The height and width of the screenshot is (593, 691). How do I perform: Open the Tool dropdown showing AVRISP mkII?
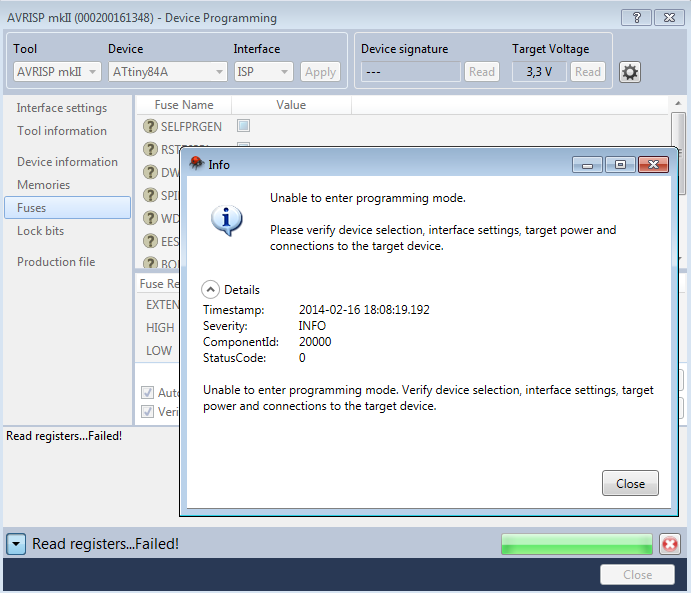[x=57, y=71]
